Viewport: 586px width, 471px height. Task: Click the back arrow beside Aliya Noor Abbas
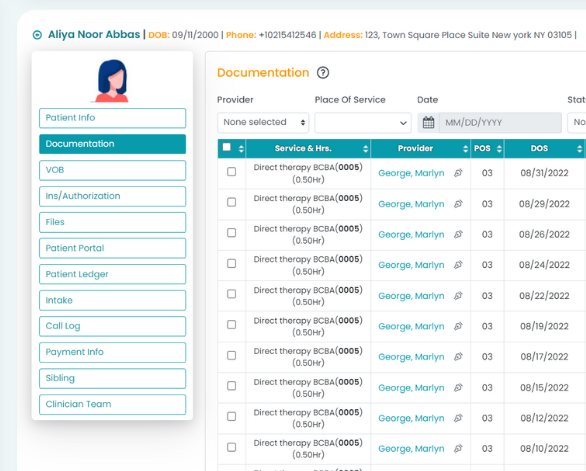click(37, 35)
